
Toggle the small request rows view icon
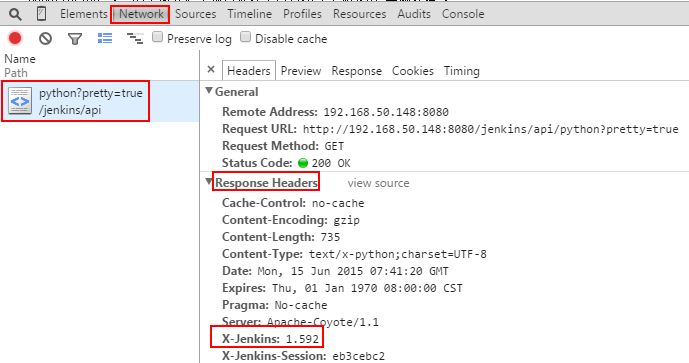(x=135, y=39)
